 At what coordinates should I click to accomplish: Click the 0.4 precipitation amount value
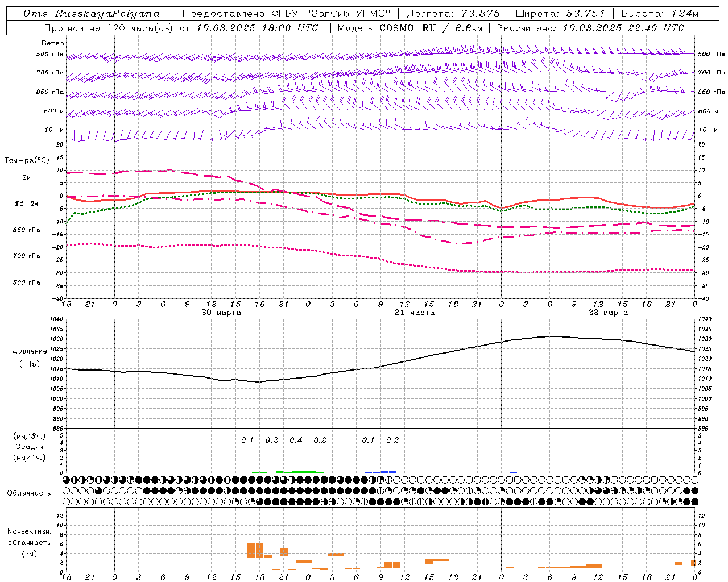click(296, 440)
